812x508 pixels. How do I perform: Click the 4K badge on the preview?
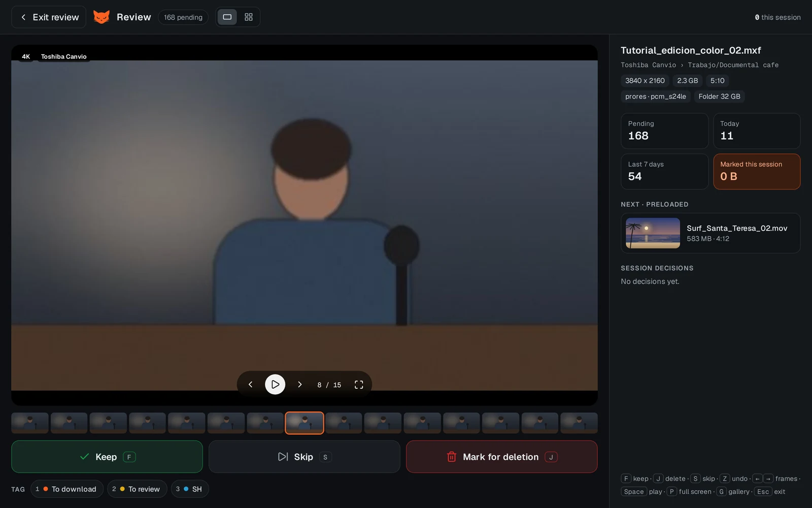(26, 56)
